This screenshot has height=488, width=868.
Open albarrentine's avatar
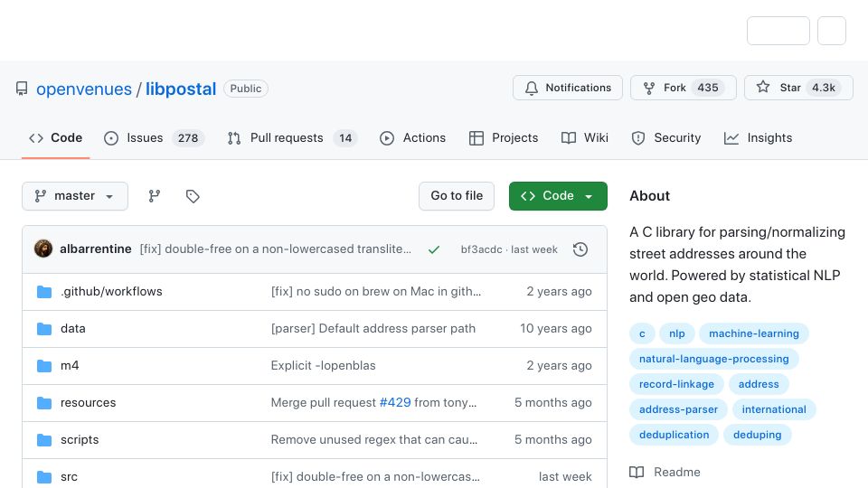coord(43,249)
